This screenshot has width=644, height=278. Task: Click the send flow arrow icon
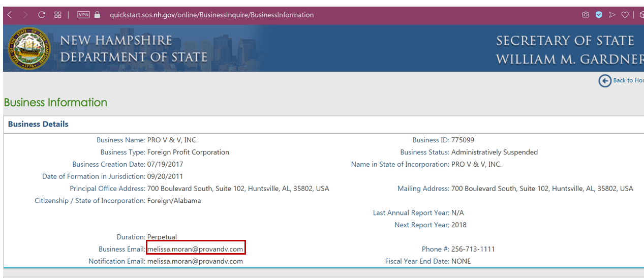pos(612,15)
